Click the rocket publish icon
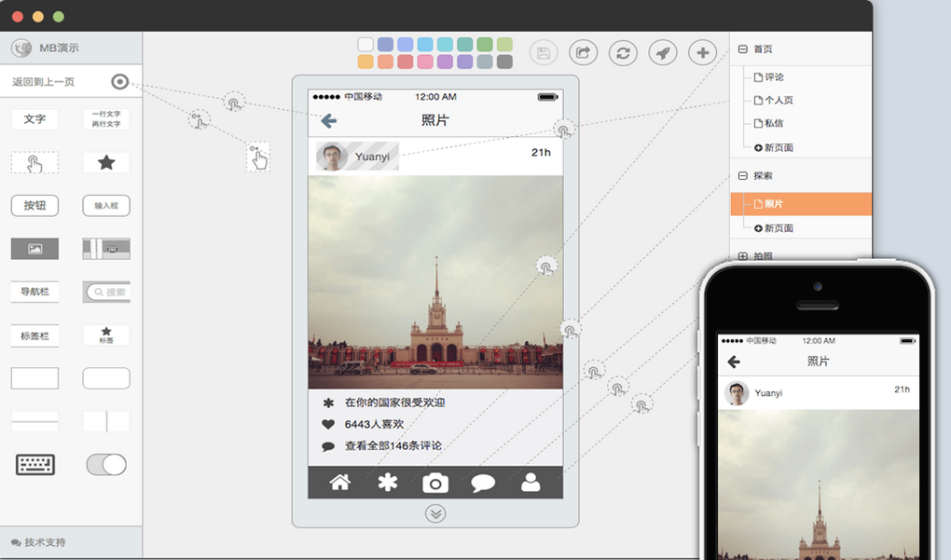 tap(663, 53)
